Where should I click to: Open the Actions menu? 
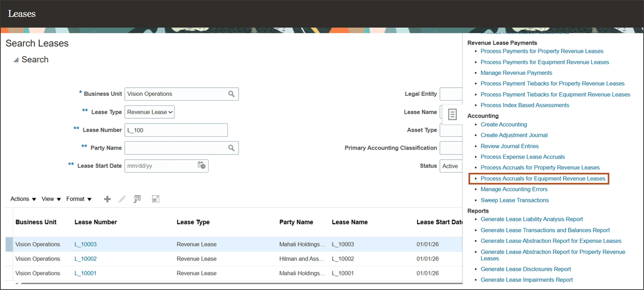coord(23,199)
